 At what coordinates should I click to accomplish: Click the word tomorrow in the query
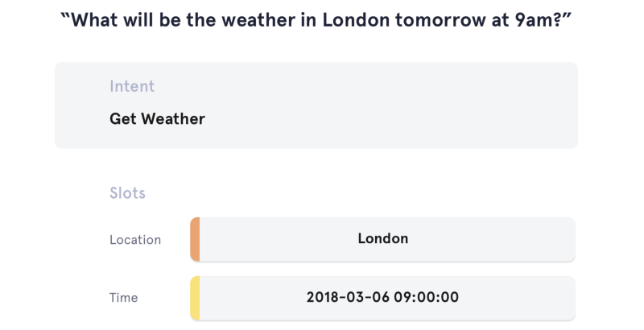click(440, 19)
